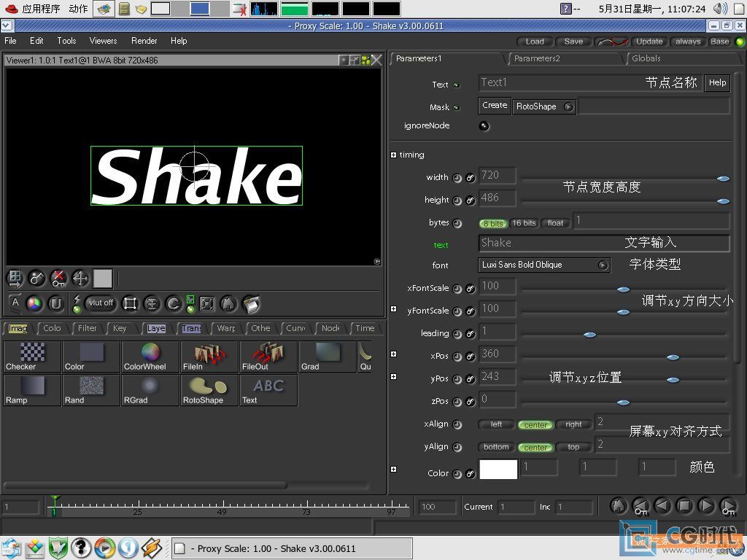Click the text input field containing Shake
Viewport: 747px width, 560px height.
[603, 243]
